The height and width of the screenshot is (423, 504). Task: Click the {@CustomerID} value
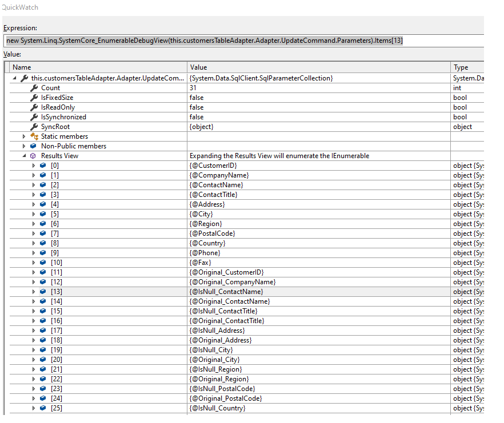(213, 166)
